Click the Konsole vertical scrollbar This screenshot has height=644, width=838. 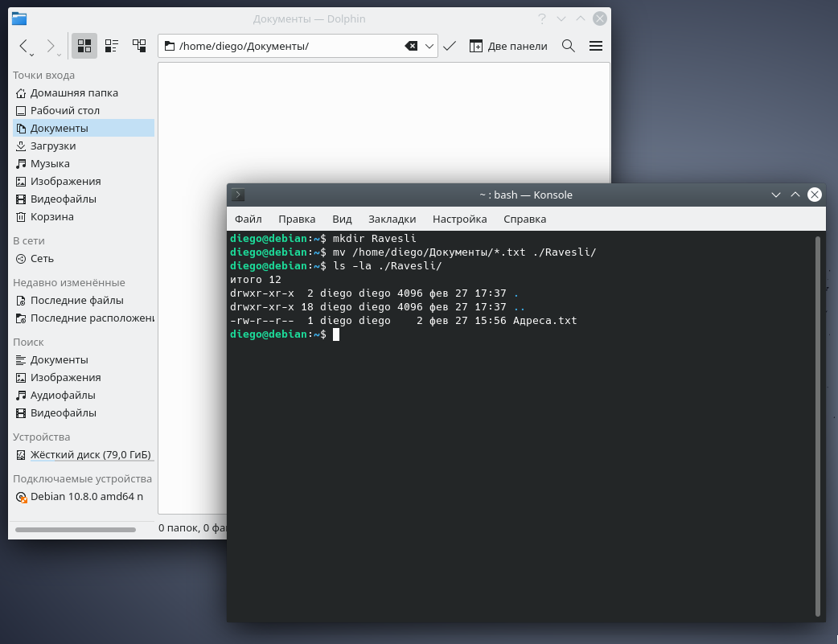click(x=818, y=426)
